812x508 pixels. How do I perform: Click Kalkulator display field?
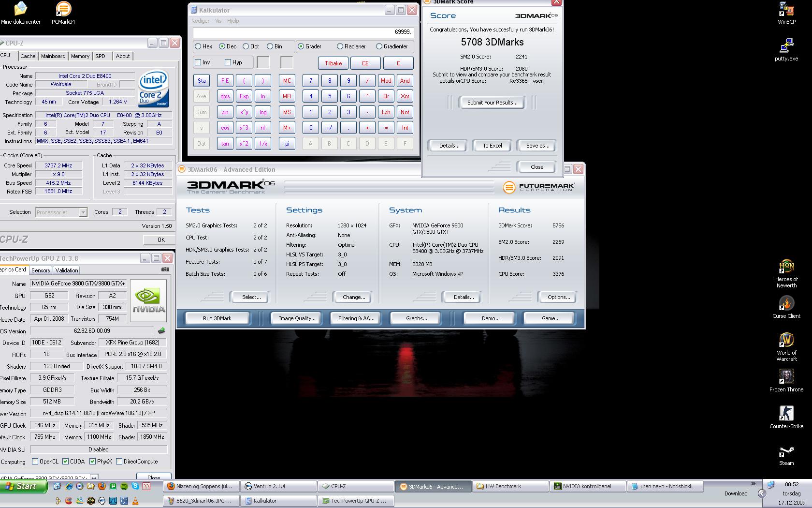(x=303, y=32)
